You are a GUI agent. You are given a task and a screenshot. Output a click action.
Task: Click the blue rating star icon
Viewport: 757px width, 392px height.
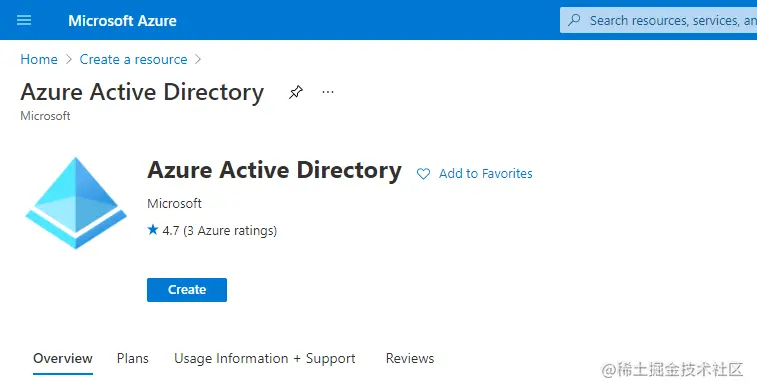tap(153, 230)
